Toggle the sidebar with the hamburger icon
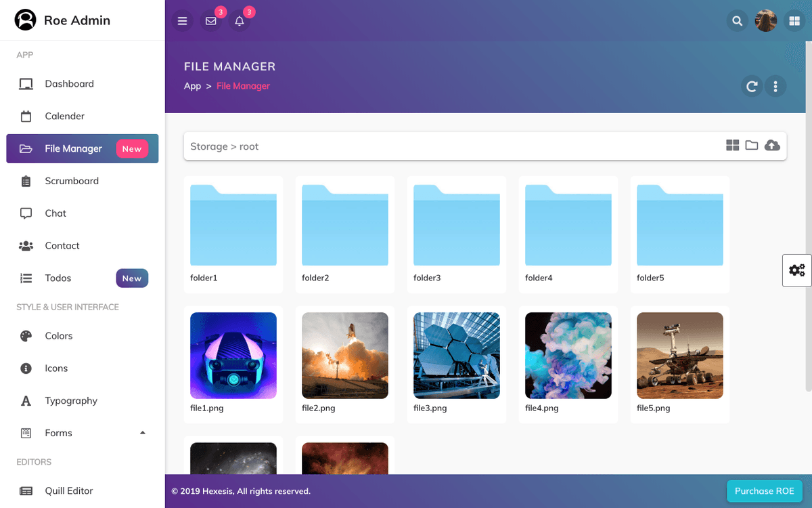The width and height of the screenshot is (812, 508). coord(182,21)
